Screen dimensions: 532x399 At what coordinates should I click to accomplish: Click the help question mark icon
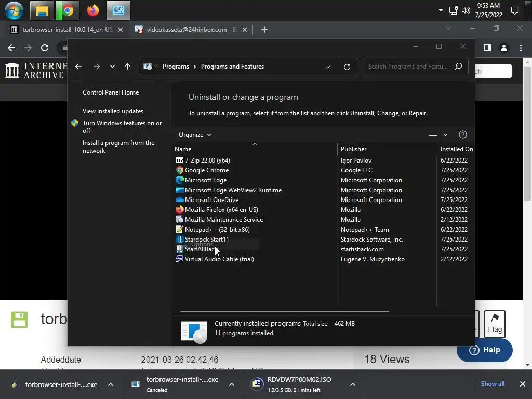463,135
